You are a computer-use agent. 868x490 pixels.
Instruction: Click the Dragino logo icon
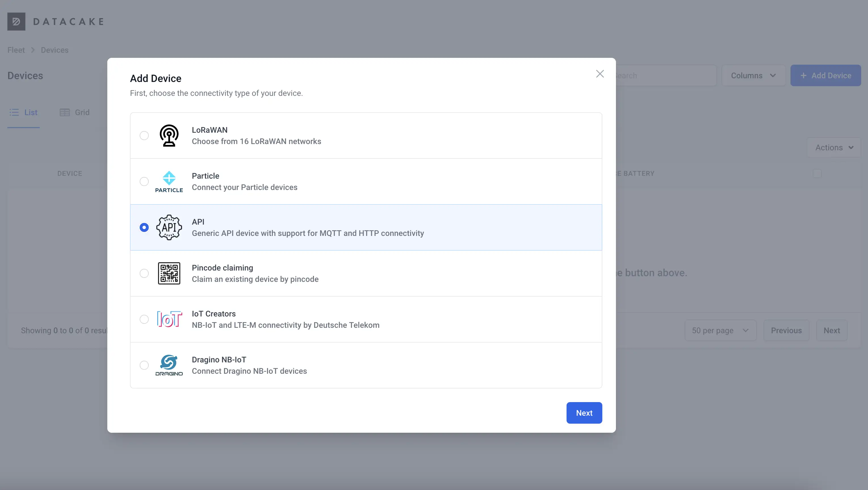[169, 365]
